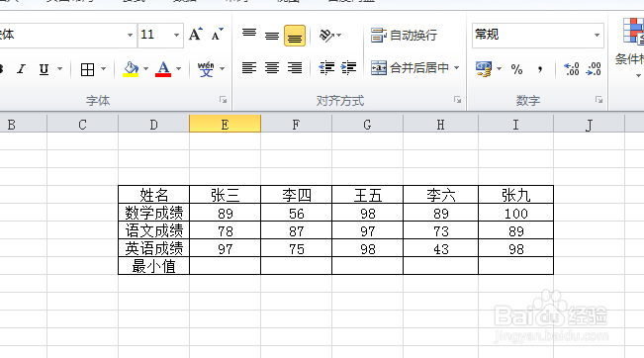Apply cell borders with the border icon

tap(87, 69)
